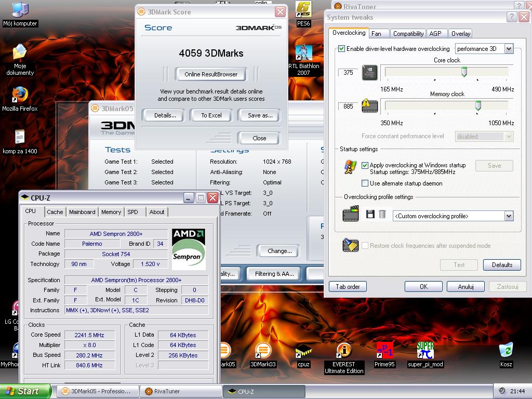Click Filtering & AA... button
Viewport: 532px width, 399px height.
pyautogui.click(x=274, y=274)
